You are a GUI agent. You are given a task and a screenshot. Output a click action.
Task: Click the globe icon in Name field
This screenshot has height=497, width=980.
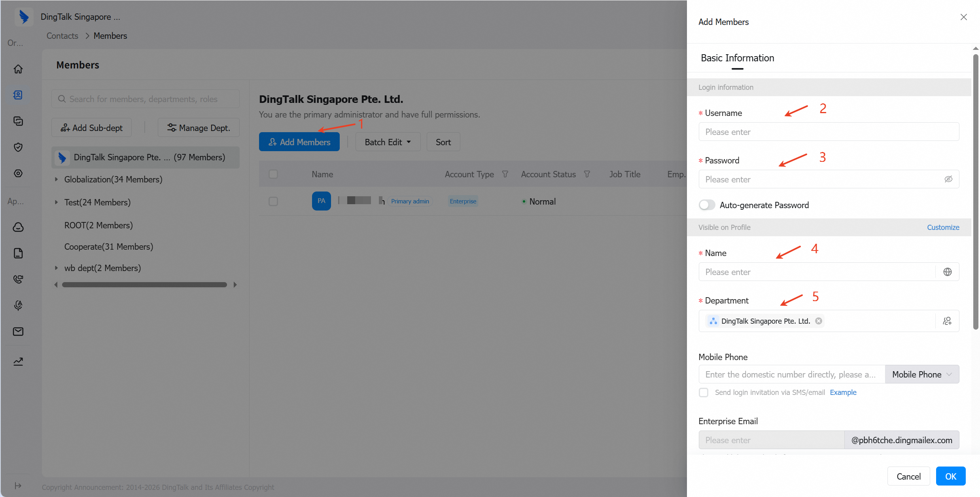pos(948,272)
